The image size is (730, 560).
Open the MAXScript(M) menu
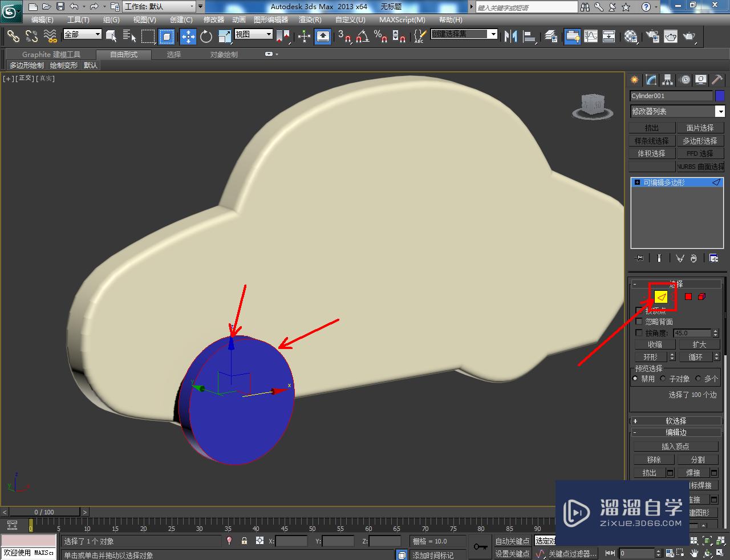pyautogui.click(x=403, y=19)
